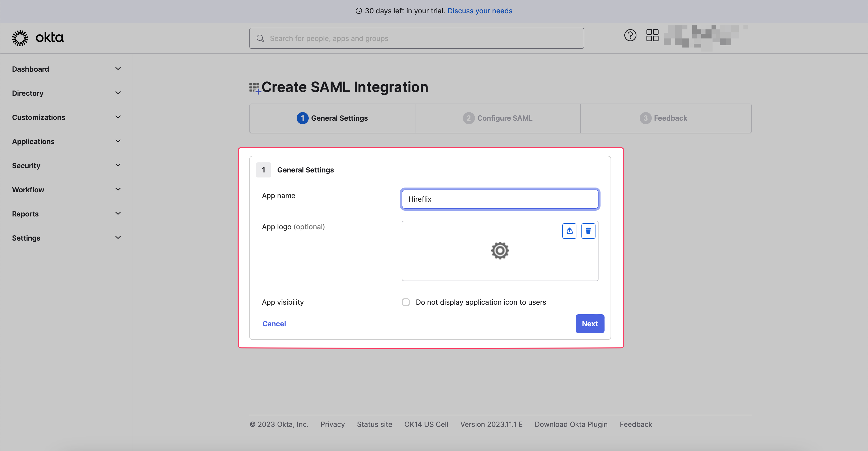Open Directory in the sidebar
This screenshot has width=868, height=451.
pyautogui.click(x=28, y=93)
